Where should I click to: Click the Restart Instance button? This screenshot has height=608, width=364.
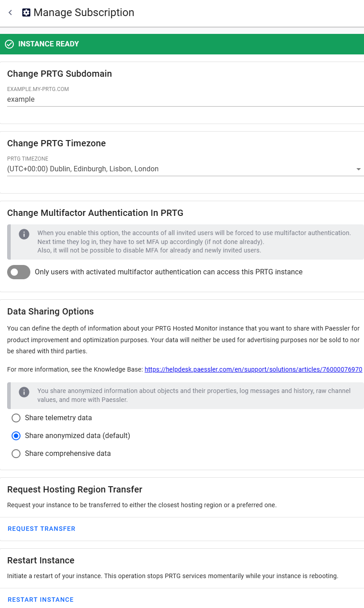[x=41, y=600]
